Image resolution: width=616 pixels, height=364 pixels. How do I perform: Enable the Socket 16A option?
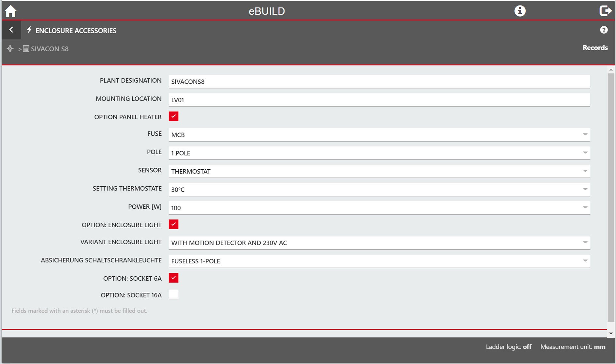click(173, 294)
